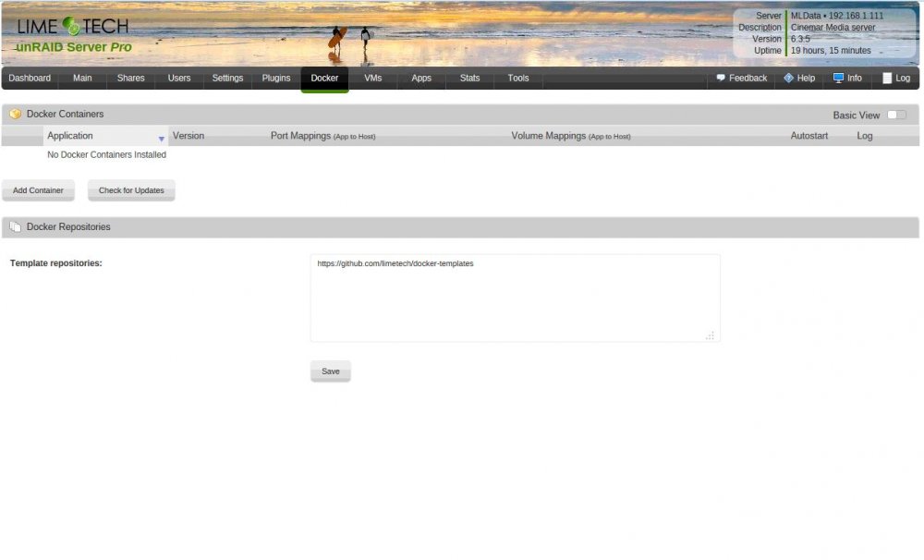This screenshot has width=924, height=560.
Task: Open Help text link in navigation bar
Action: (x=806, y=79)
